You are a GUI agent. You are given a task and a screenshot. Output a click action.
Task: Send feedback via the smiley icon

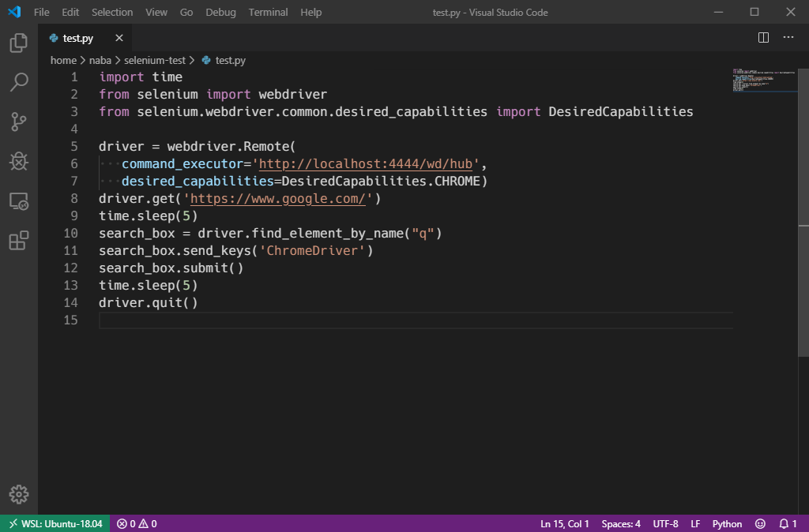[760, 523]
